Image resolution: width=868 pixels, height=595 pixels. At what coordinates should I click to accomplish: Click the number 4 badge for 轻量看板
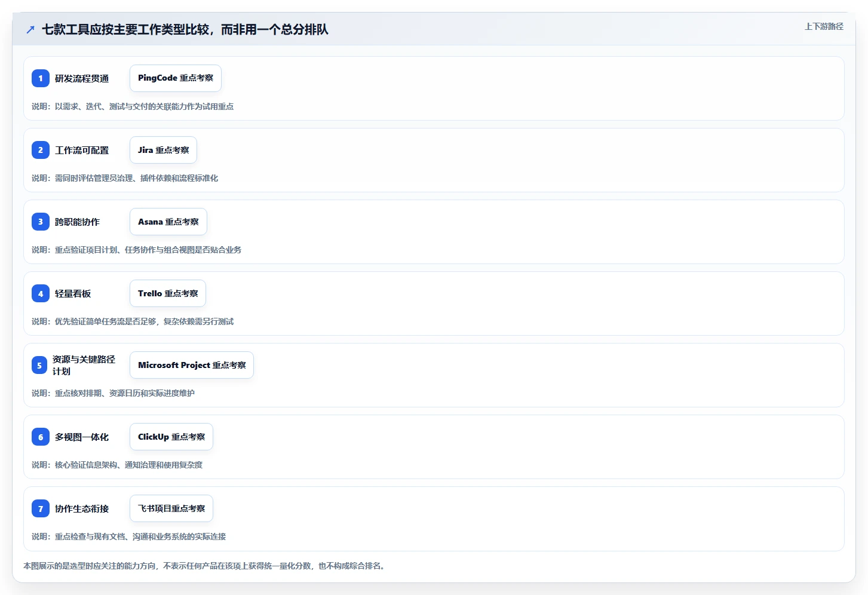tap(41, 293)
